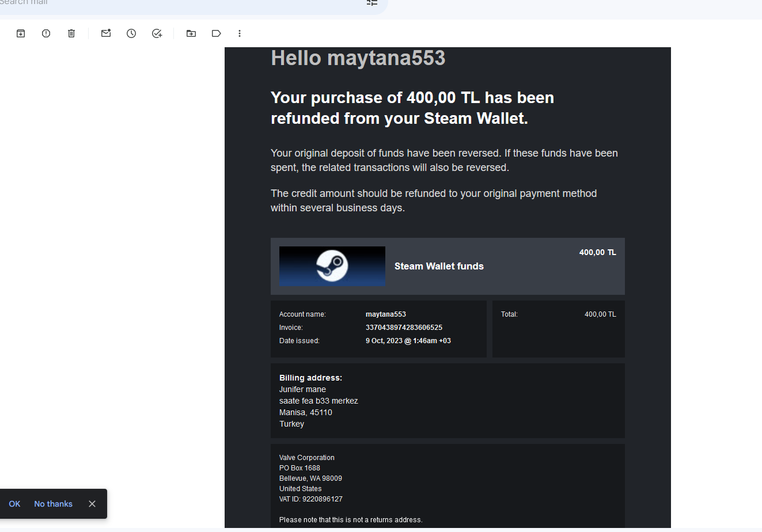Open the Labels icon

217,33
